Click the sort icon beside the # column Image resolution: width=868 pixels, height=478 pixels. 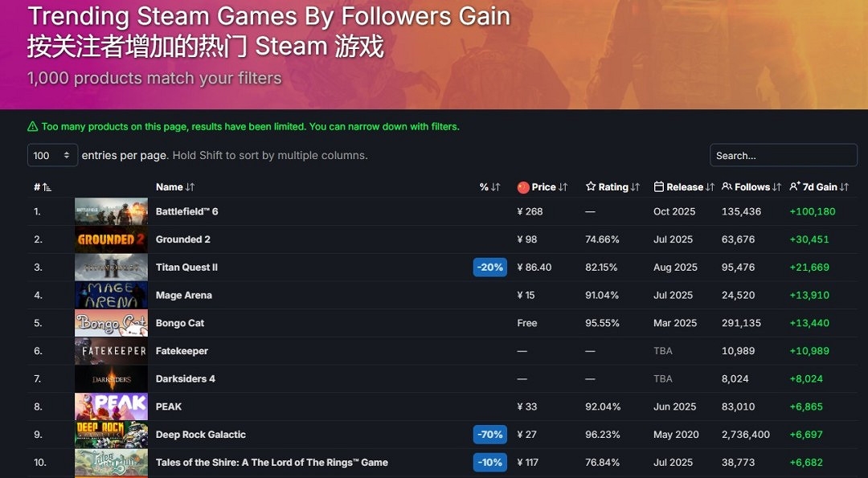(47, 187)
